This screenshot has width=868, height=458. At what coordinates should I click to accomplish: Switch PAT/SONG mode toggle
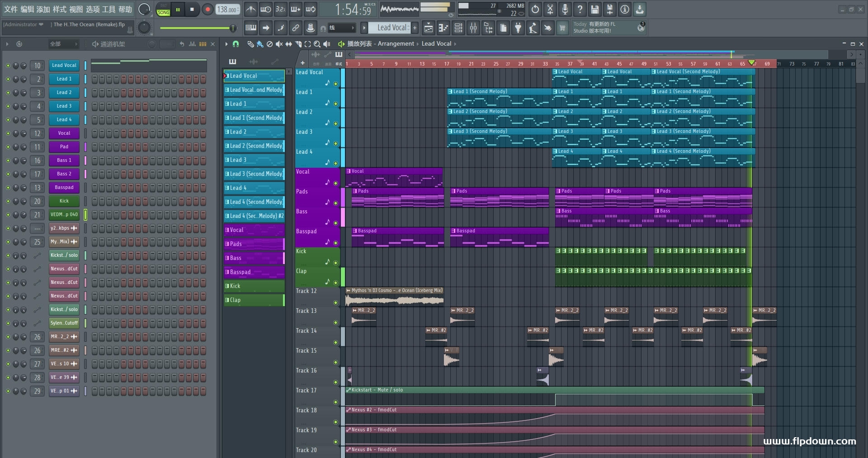tap(163, 9)
